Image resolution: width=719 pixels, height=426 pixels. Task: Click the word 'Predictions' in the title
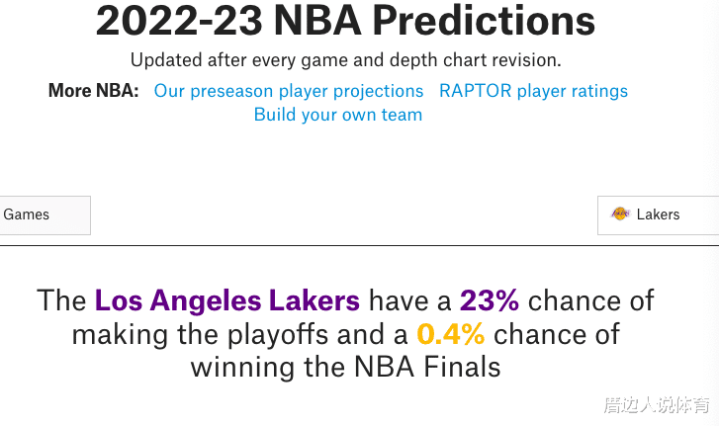(x=484, y=21)
